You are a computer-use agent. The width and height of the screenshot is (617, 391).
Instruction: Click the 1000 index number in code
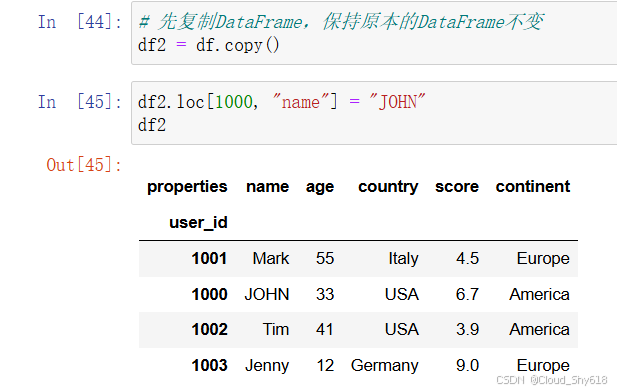coord(234,102)
